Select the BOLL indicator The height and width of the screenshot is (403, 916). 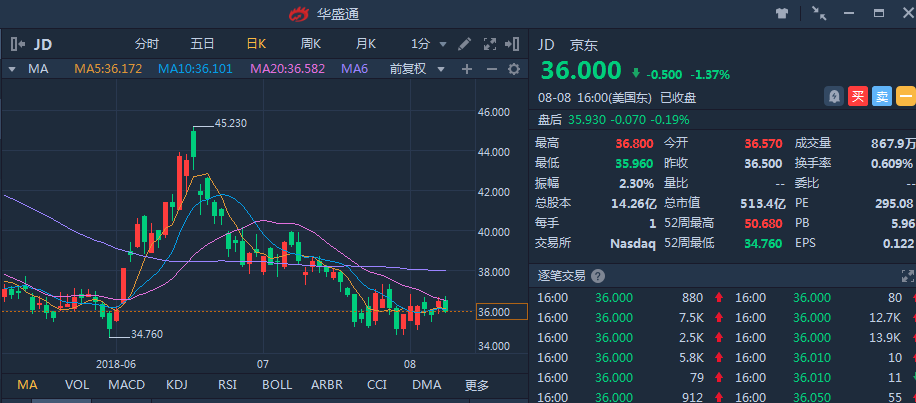pyautogui.click(x=277, y=385)
